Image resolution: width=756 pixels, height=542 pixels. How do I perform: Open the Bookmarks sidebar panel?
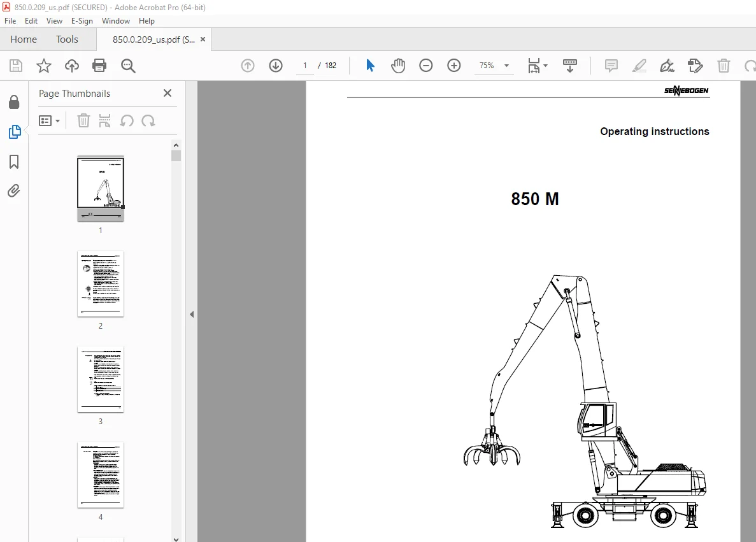coord(14,162)
